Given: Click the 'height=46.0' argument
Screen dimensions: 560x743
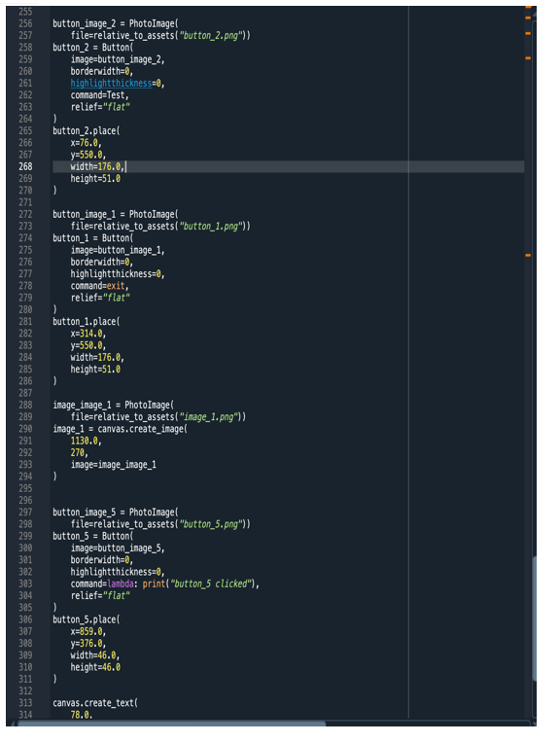Looking at the screenshot, I should point(95,667).
